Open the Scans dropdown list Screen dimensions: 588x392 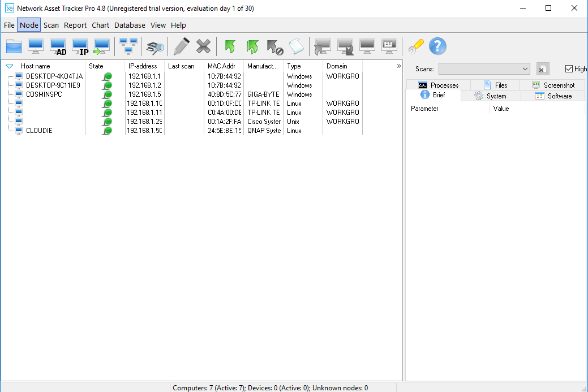[x=525, y=69]
